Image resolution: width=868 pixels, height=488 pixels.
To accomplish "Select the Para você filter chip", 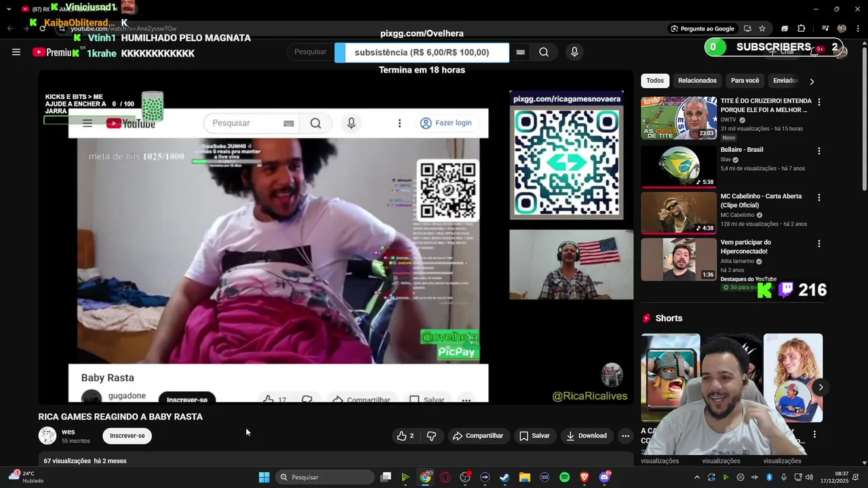I will pyautogui.click(x=745, y=81).
